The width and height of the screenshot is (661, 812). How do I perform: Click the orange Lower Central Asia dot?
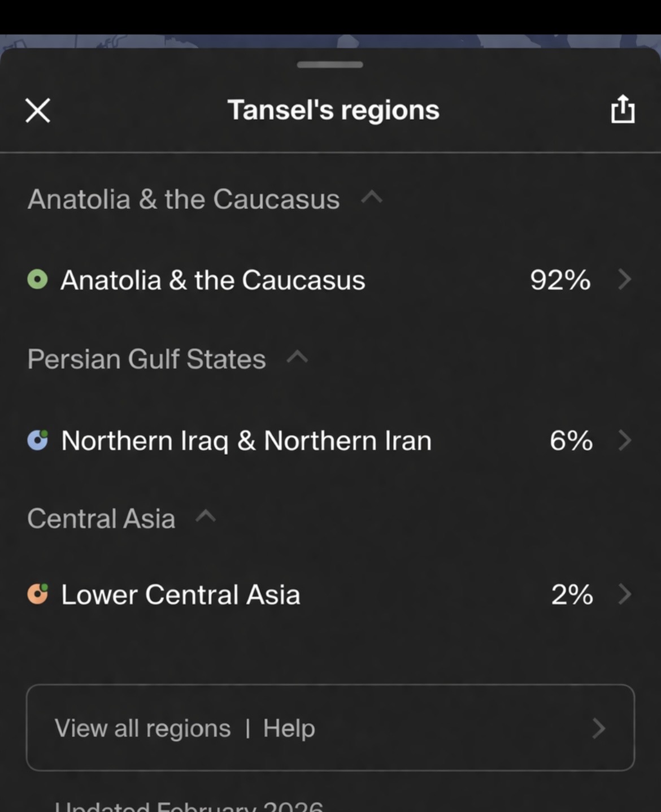[38, 594]
